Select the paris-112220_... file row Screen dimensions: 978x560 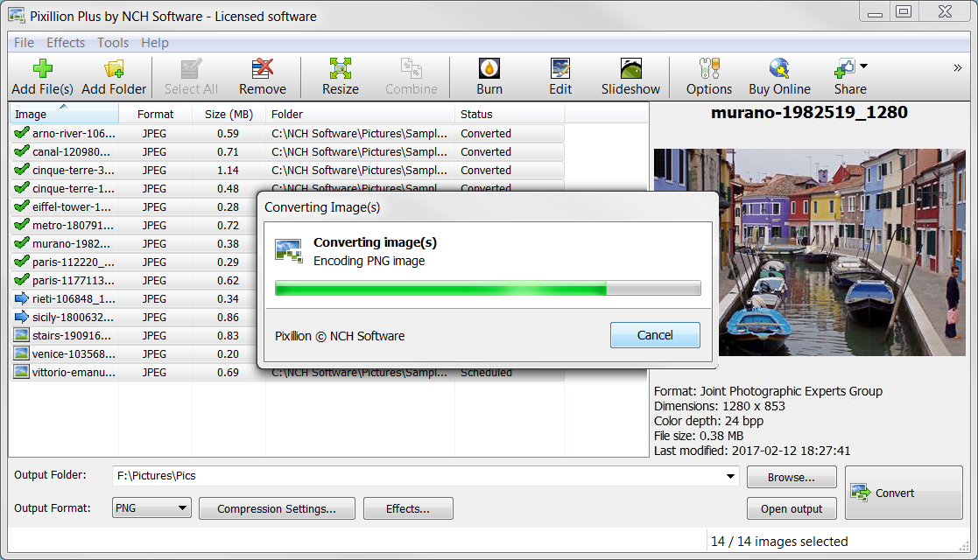[x=134, y=262]
